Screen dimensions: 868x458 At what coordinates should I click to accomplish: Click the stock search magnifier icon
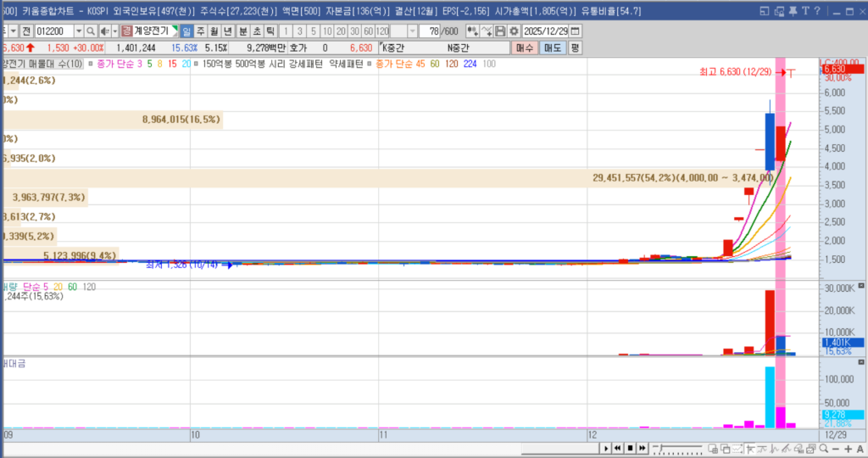tap(92, 31)
